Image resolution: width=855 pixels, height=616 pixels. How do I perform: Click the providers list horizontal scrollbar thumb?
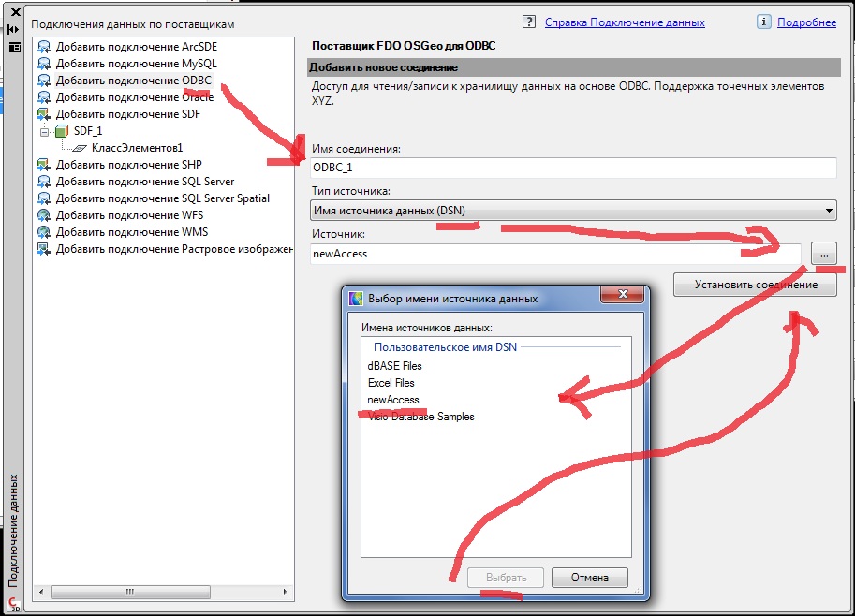coord(130,592)
